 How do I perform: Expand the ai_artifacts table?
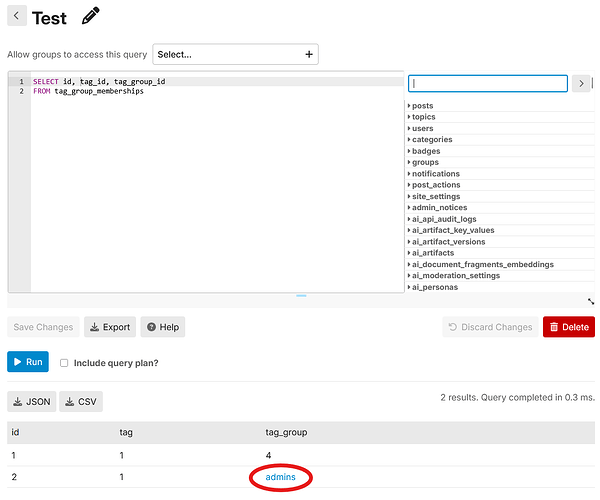point(431,253)
